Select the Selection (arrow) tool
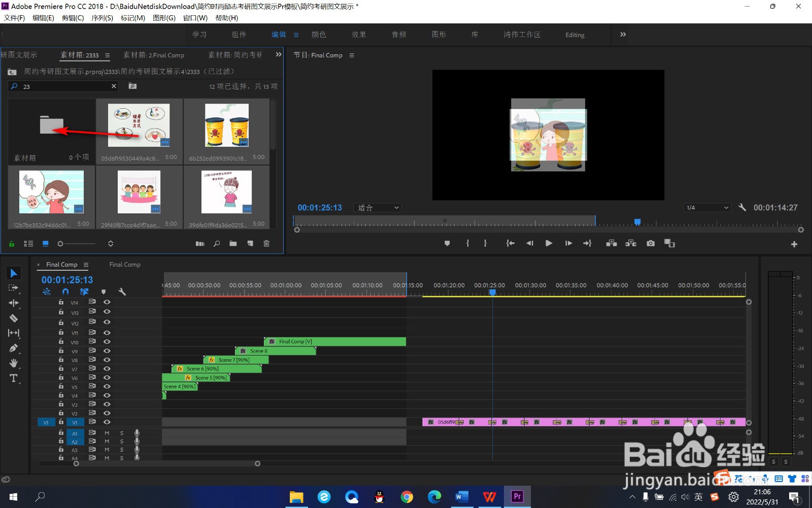This screenshot has height=508, width=812. tap(14, 273)
